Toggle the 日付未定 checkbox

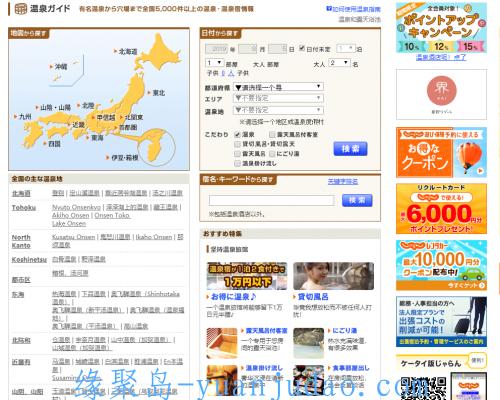point(302,48)
